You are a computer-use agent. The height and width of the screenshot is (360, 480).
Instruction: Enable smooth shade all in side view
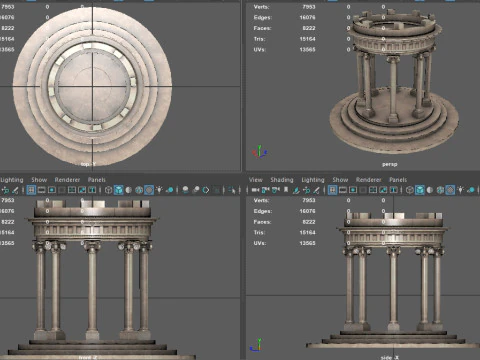420,190
